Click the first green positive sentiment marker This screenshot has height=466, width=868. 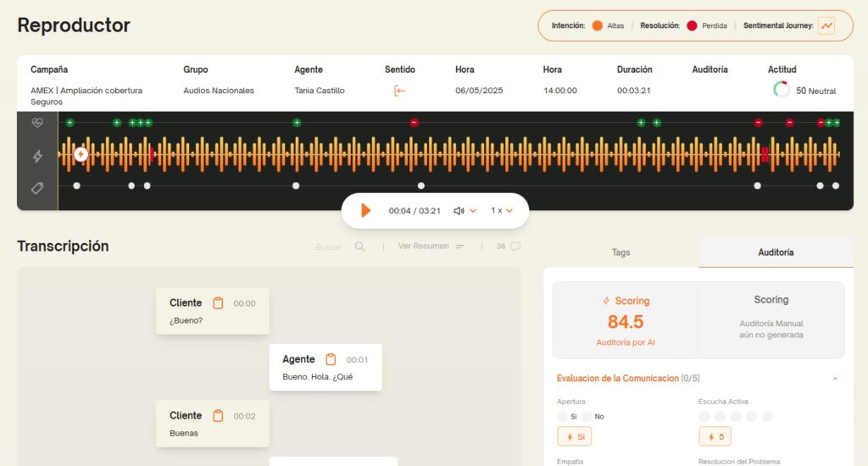click(x=70, y=123)
